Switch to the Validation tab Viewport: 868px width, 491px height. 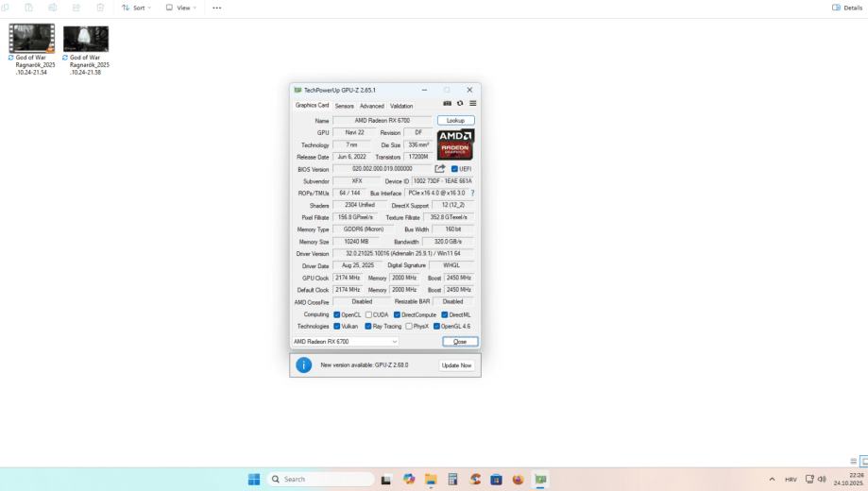400,106
